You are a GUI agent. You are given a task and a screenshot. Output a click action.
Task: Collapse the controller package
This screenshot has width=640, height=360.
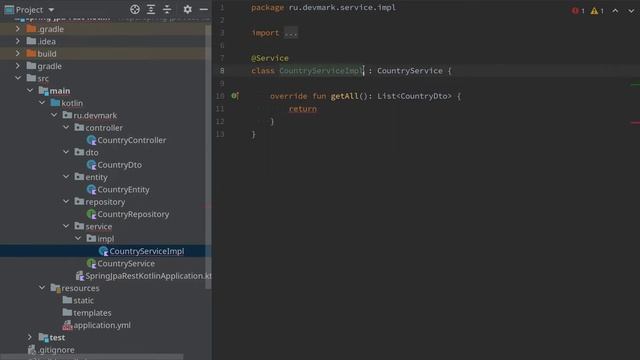click(66, 127)
